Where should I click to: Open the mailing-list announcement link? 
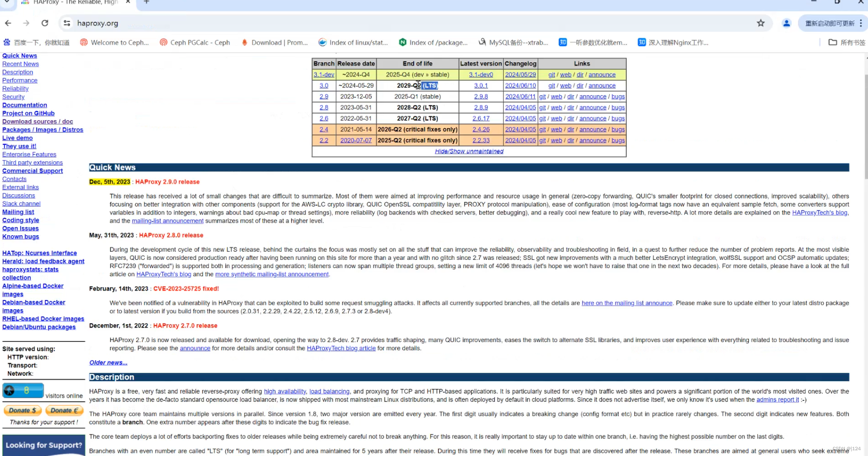click(168, 221)
